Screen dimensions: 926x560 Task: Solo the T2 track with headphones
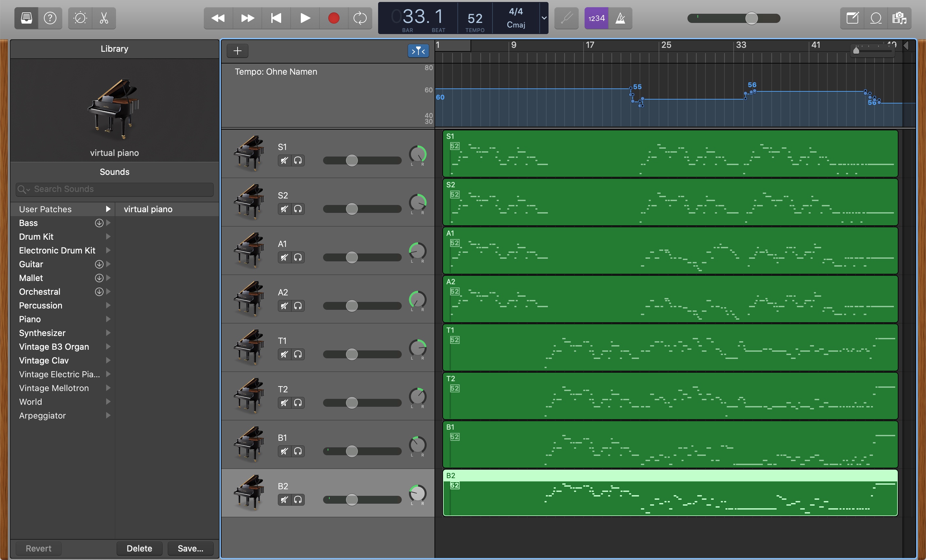click(298, 403)
